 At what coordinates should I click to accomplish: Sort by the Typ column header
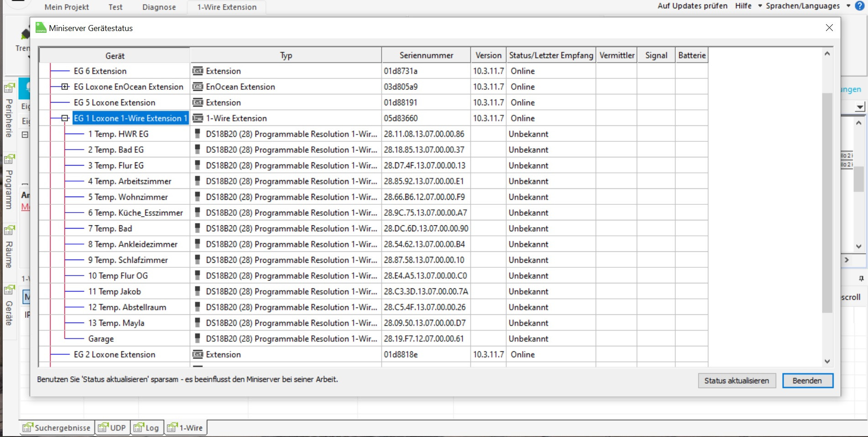[286, 56]
